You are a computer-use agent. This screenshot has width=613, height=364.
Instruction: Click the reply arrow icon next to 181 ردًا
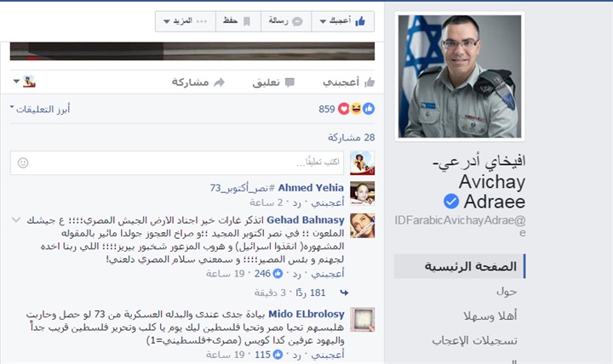(344, 293)
